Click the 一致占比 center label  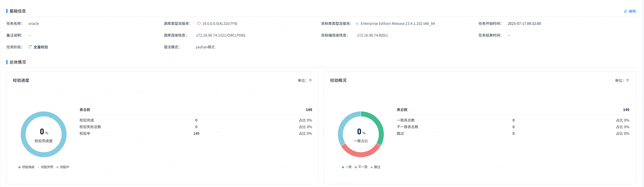(x=361, y=141)
